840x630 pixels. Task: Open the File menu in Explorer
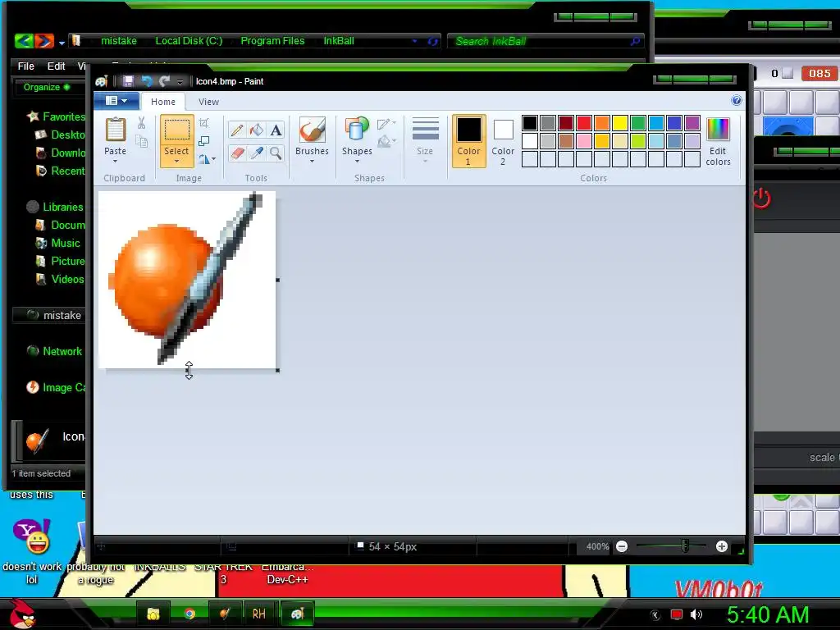[x=25, y=66]
